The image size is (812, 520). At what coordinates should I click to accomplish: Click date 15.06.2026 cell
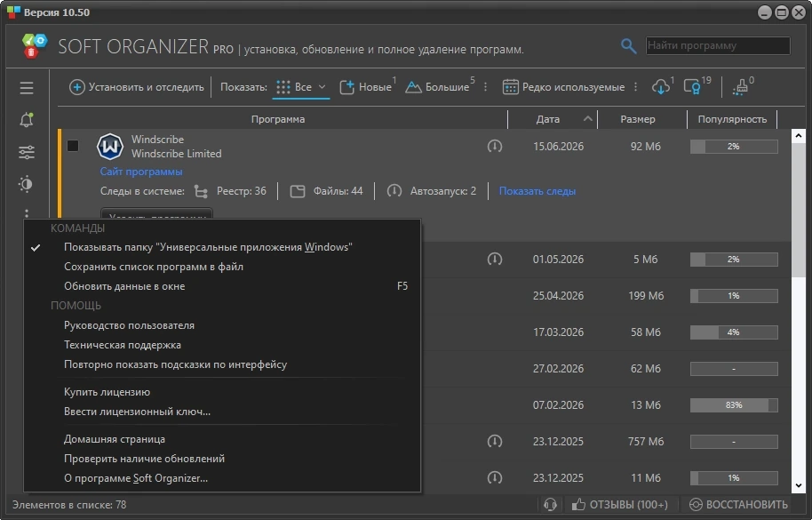(x=558, y=147)
